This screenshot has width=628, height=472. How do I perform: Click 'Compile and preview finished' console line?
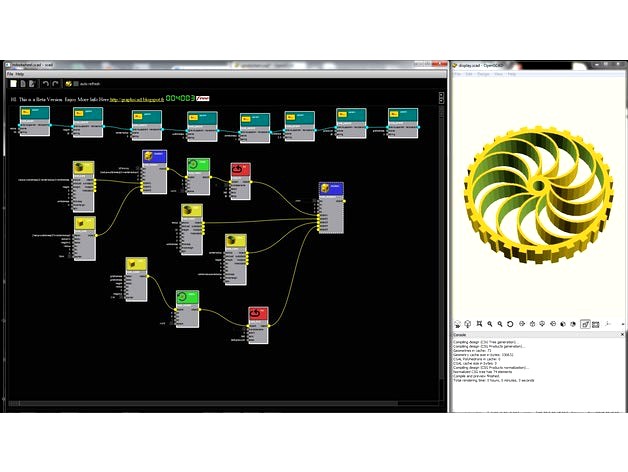pos(476,376)
